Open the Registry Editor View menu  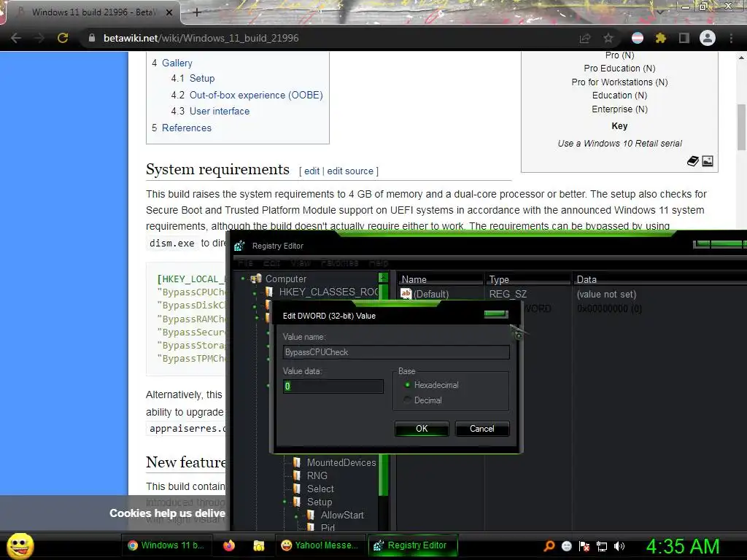[x=301, y=262]
